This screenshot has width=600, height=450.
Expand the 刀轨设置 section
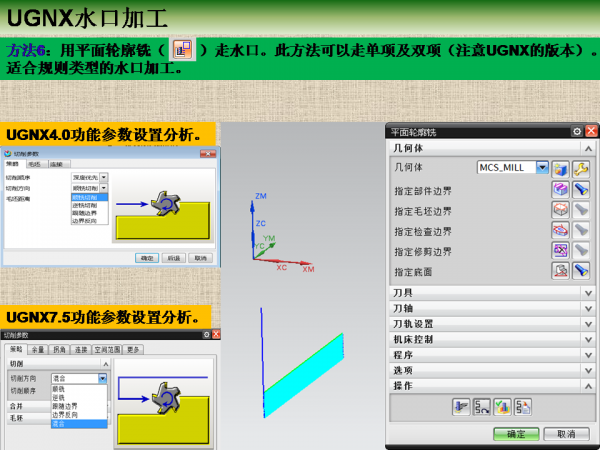[589, 324]
